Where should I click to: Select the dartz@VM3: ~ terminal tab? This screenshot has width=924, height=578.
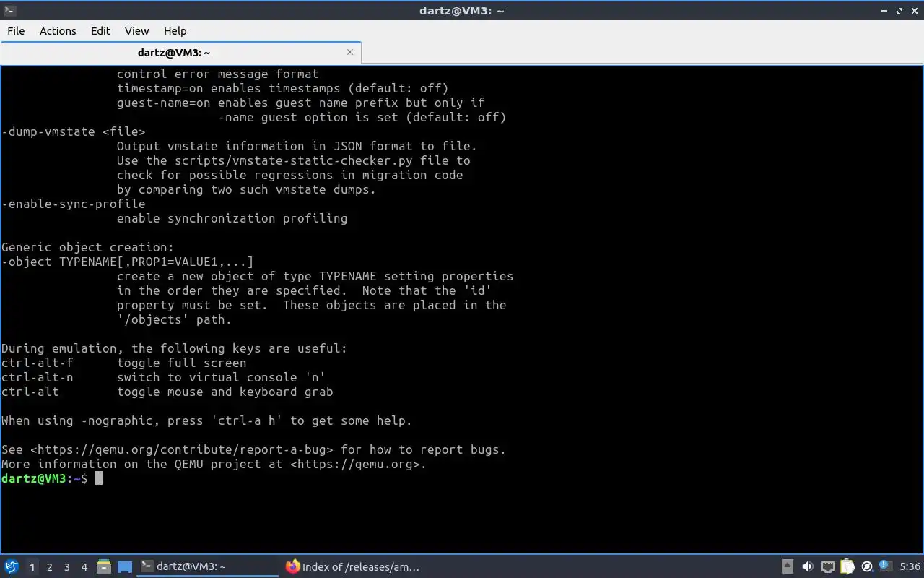click(x=180, y=53)
